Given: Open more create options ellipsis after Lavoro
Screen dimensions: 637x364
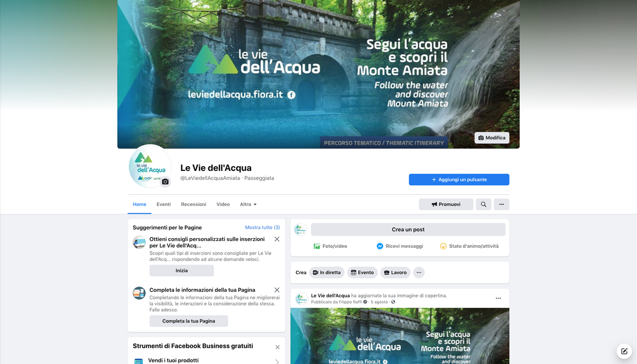Looking at the screenshot, I should pos(419,273).
